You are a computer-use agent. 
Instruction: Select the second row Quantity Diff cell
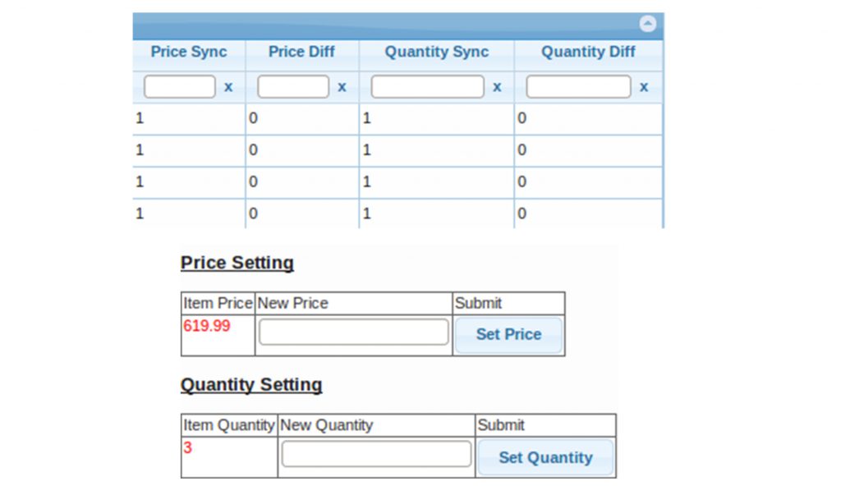click(588, 150)
